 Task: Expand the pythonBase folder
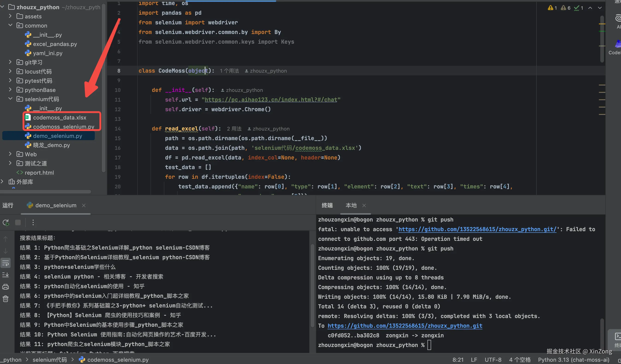click(x=10, y=90)
